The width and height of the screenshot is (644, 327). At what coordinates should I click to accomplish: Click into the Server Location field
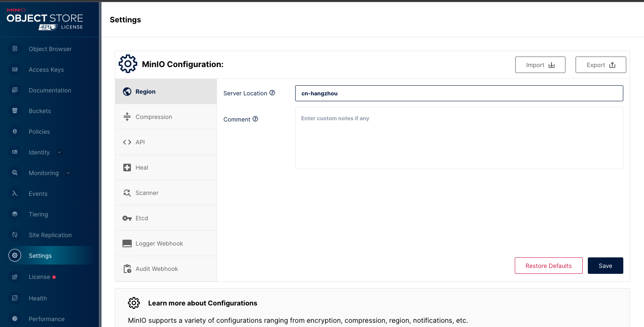459,93
